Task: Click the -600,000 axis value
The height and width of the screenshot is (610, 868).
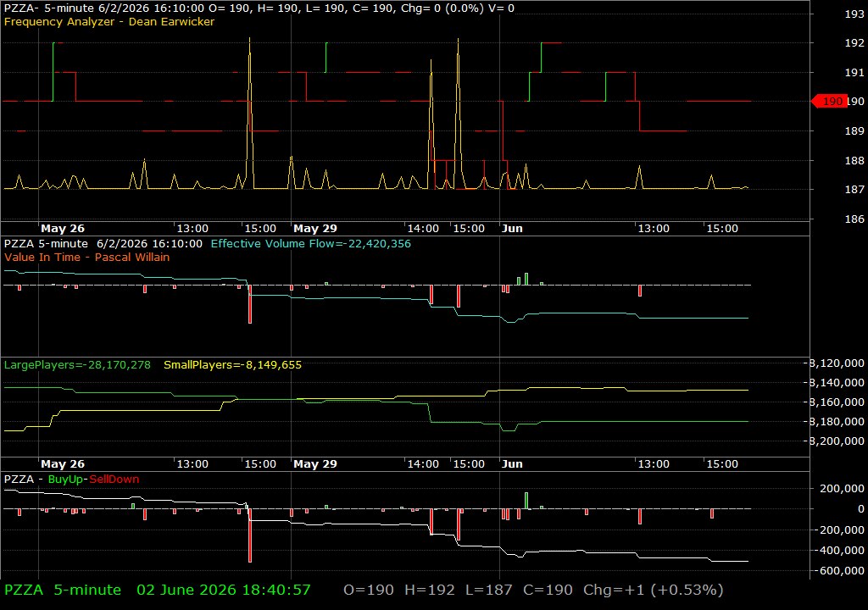Action: [x=839, y=571]
